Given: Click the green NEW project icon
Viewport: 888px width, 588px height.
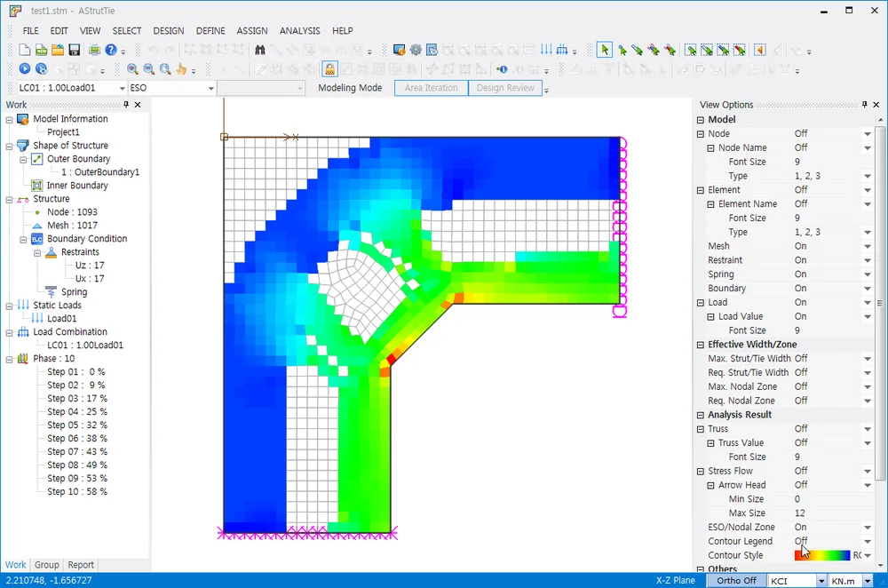Looking at the screenshot, I should 41,51.
